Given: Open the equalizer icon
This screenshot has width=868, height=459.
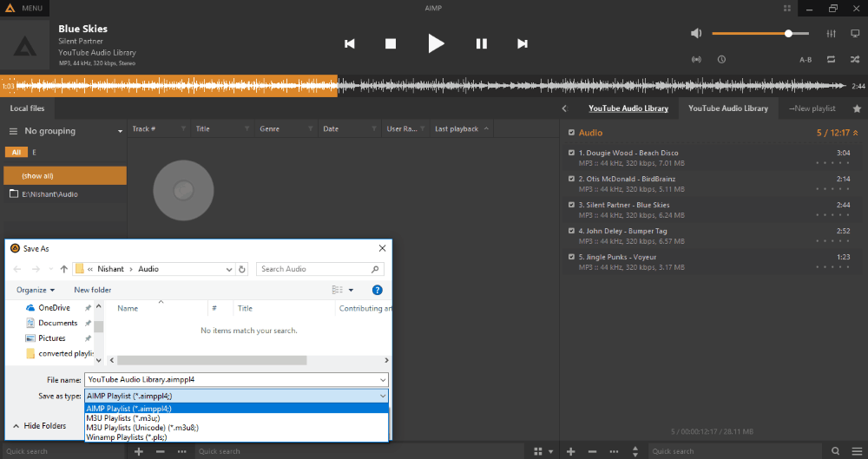Looking at the screenshot, I should (x=831, y=34).
